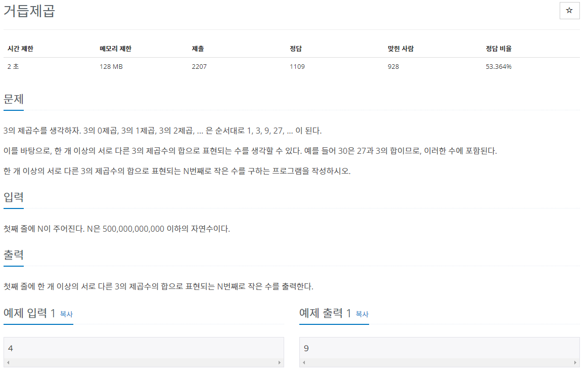
Task: Copy sample input 1 via 복사 link
Action: point(66,314)
